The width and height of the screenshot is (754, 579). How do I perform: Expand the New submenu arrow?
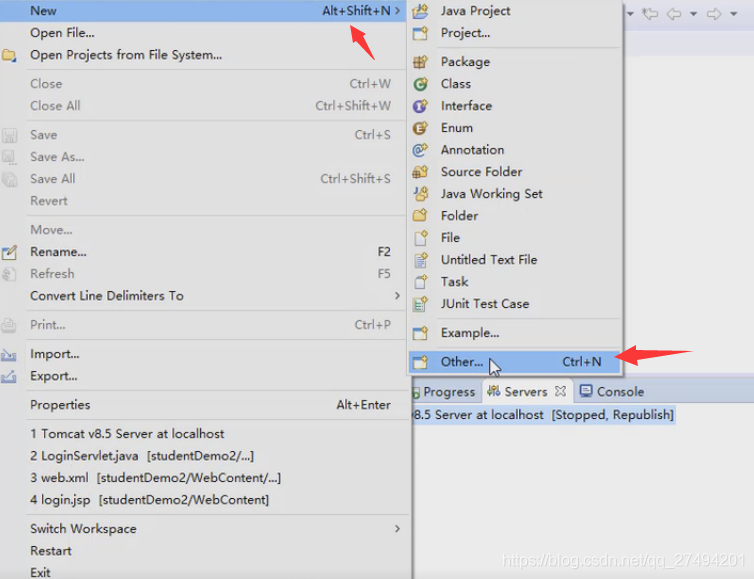pyautogui.click(x=397, y=11)
